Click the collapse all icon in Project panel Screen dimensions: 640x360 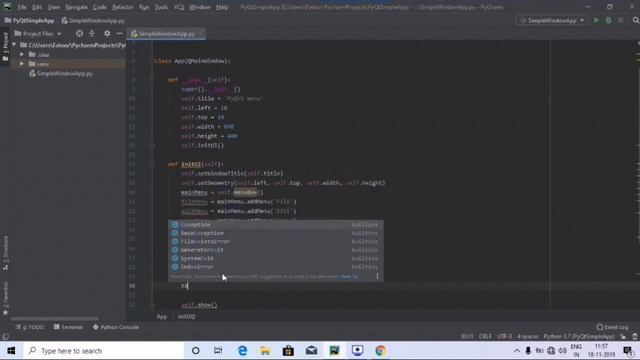tap(92, 33)
